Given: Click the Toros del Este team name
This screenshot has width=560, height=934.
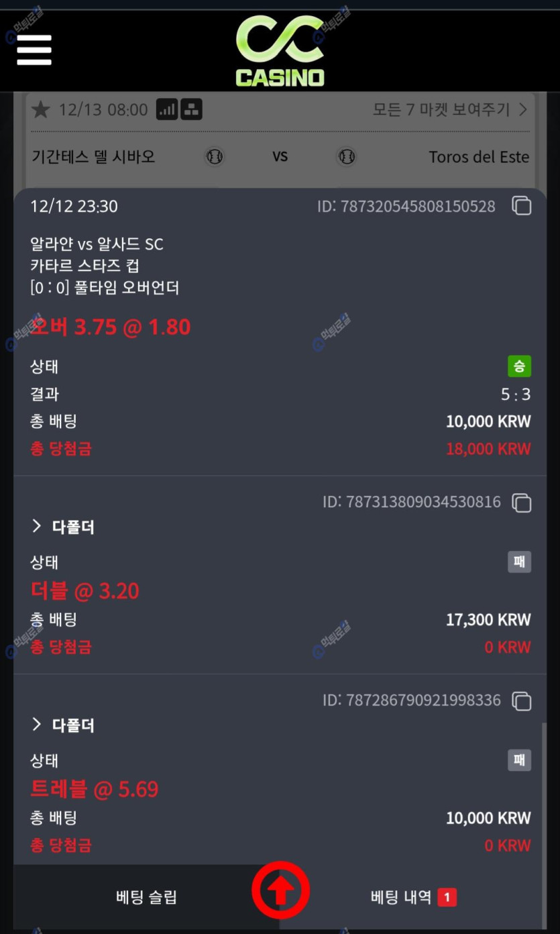Looking at the screenshot, I should pyautogui.click(x=479, y=157).
